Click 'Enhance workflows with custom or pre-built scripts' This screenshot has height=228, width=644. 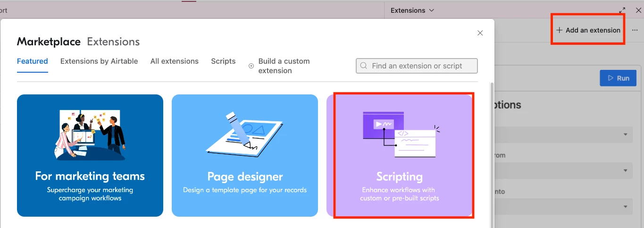click(x=400, y=194)
